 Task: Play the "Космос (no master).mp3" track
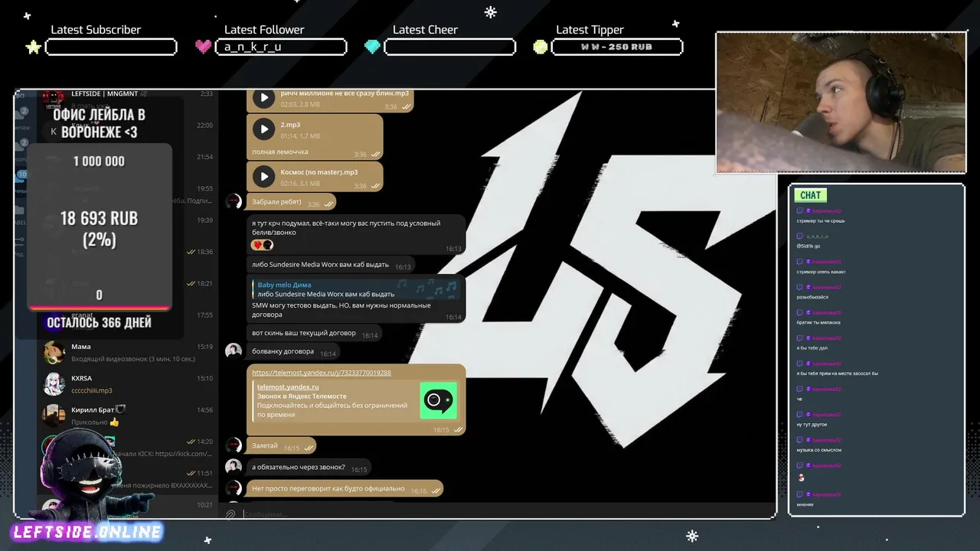(x=263, y=177)
